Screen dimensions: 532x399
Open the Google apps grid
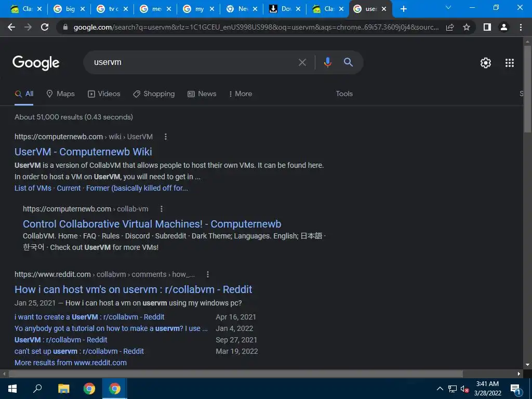(x=510, y=63)
